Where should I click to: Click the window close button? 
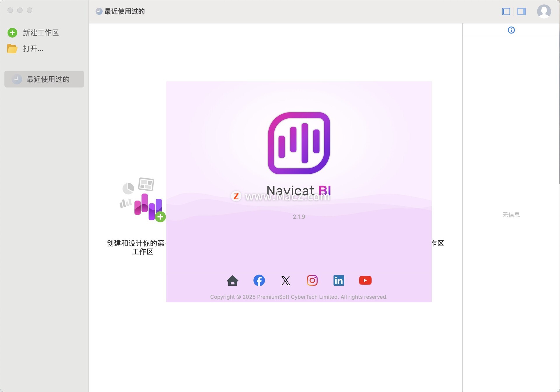coord(10,10)
